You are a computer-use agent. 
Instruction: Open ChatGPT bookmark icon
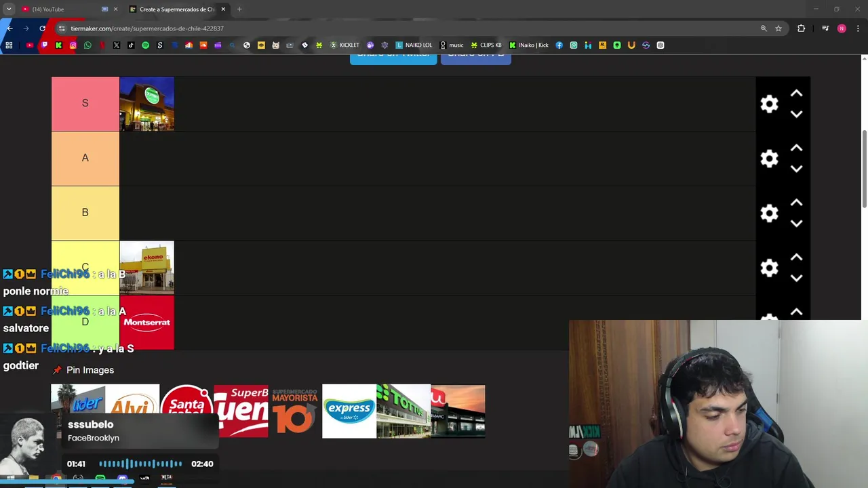(x=660, y=45)
